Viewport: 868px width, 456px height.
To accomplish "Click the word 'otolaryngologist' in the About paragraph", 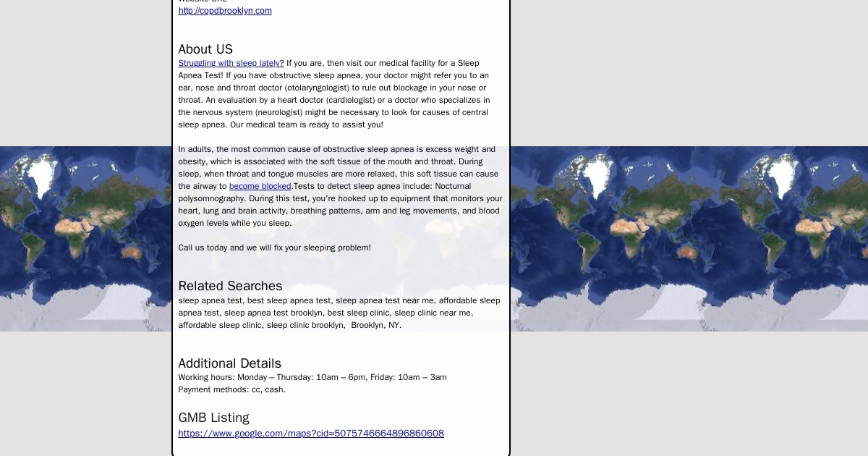I will click(318, 88).
